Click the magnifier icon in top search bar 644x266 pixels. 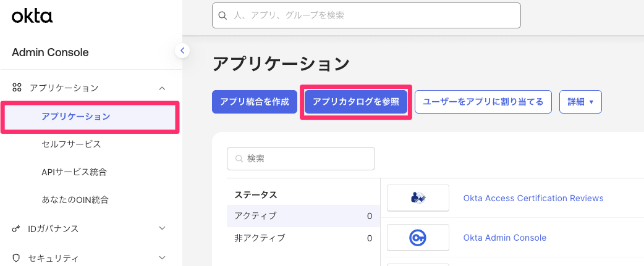(222, 15)
